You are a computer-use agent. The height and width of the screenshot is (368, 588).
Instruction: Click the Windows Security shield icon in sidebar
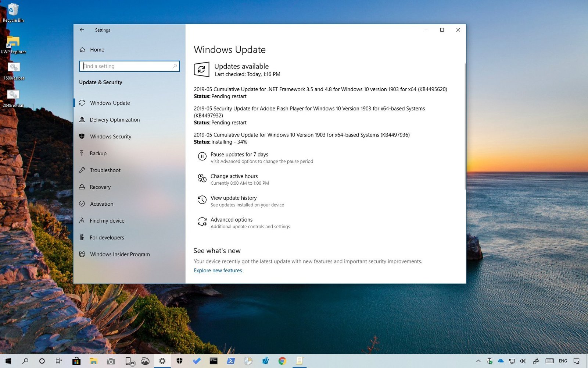pos(82,137)
